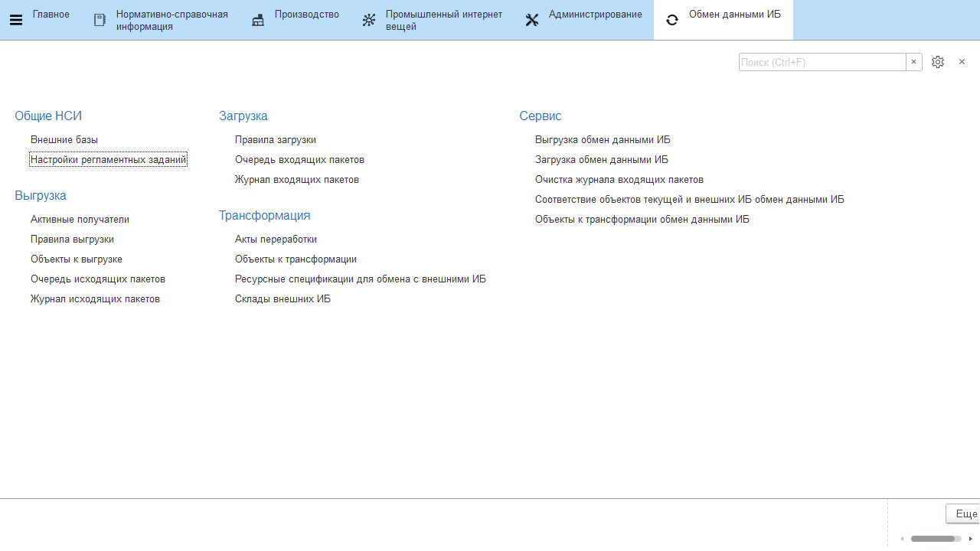
Task: Open Настройки регламентных заданий
Action: (x=108, y=160)
